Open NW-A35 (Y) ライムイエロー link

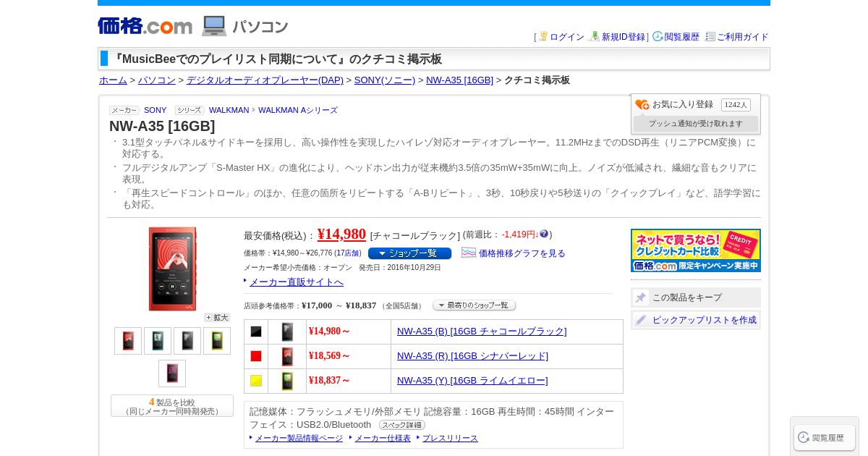pyautogui.click(x=472, y=381)
